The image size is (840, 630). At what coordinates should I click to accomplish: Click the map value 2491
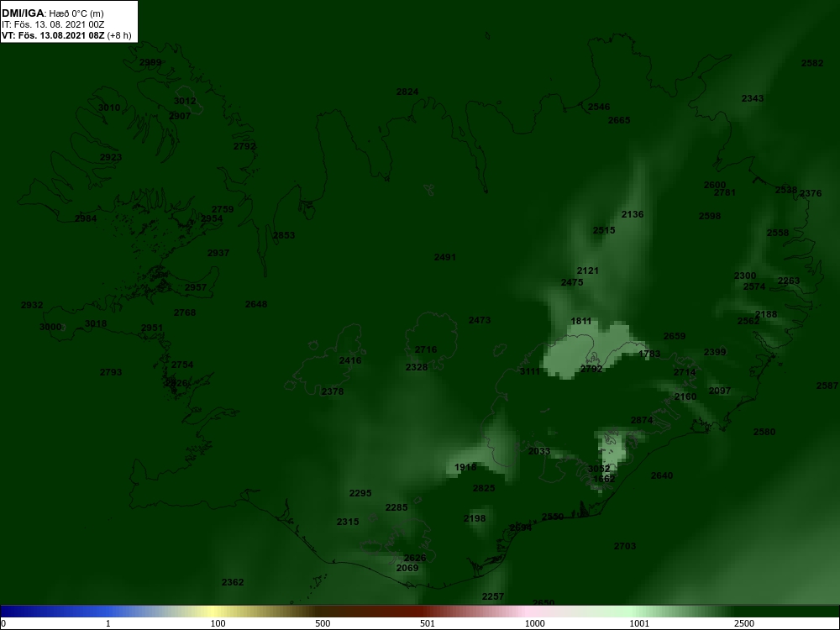pos(444,257)
